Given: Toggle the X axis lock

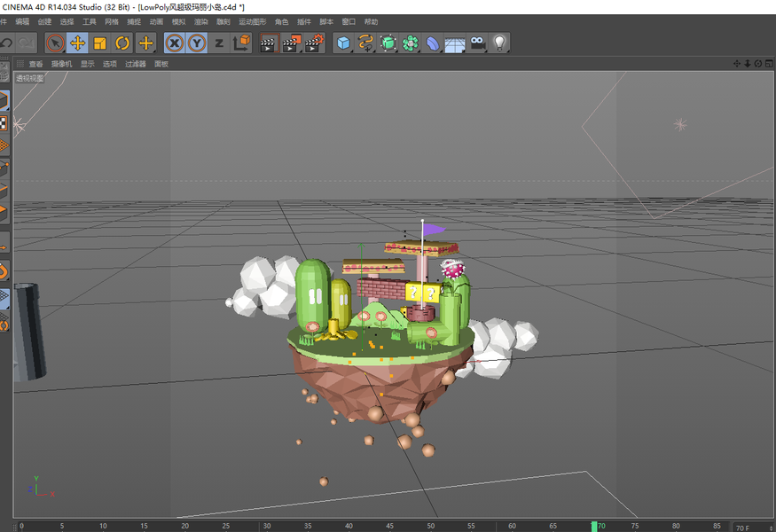Looking at the screenshot, I should pyautogui.click(x=174, y=43).
